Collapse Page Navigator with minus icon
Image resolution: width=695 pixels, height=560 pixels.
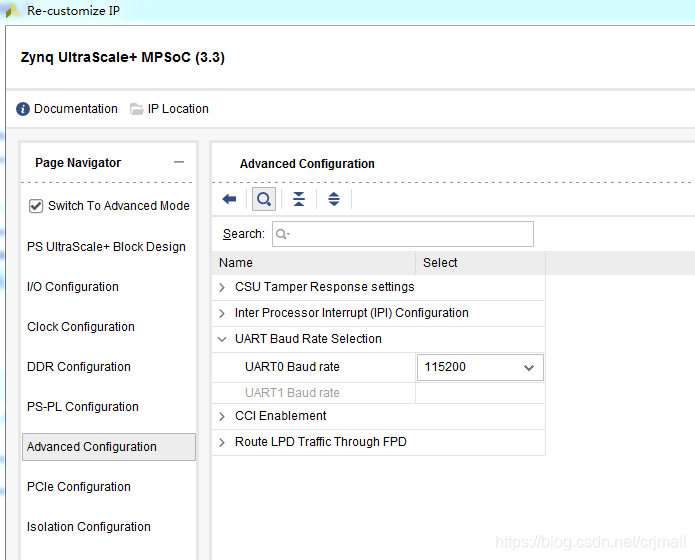tap(179, 162)
